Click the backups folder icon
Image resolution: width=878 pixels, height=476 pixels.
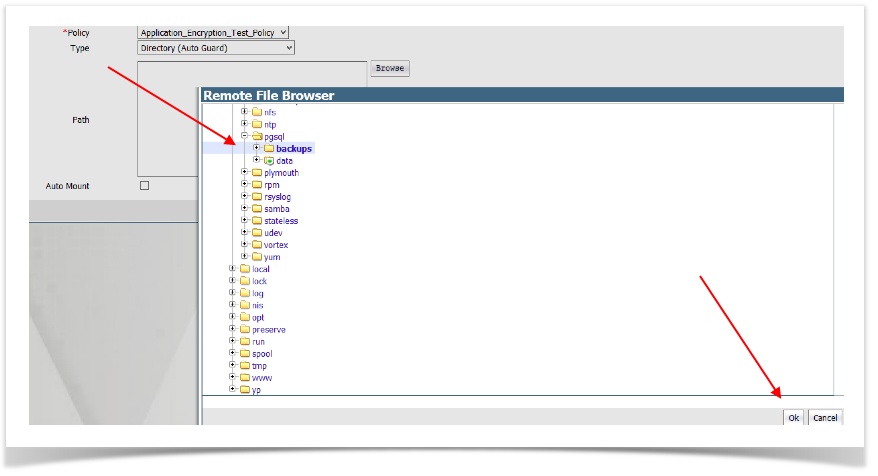coord(268,149)
